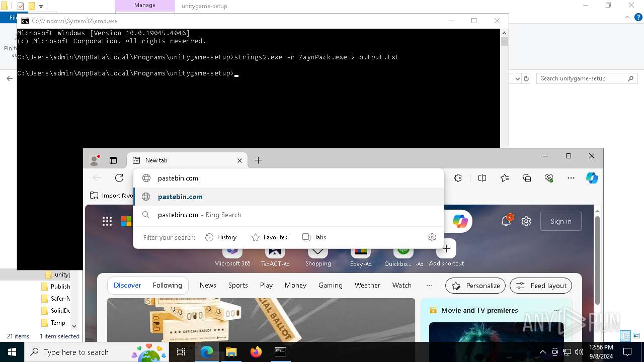Reload the page in Edge
Image resolution: width=644 pixels, height=362 pixels.
(119, 178)
